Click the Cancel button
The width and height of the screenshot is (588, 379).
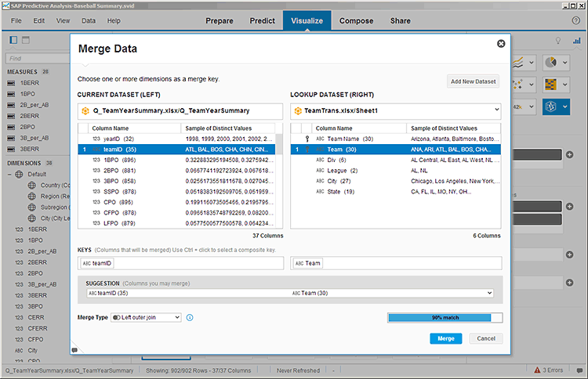point(486,338)
